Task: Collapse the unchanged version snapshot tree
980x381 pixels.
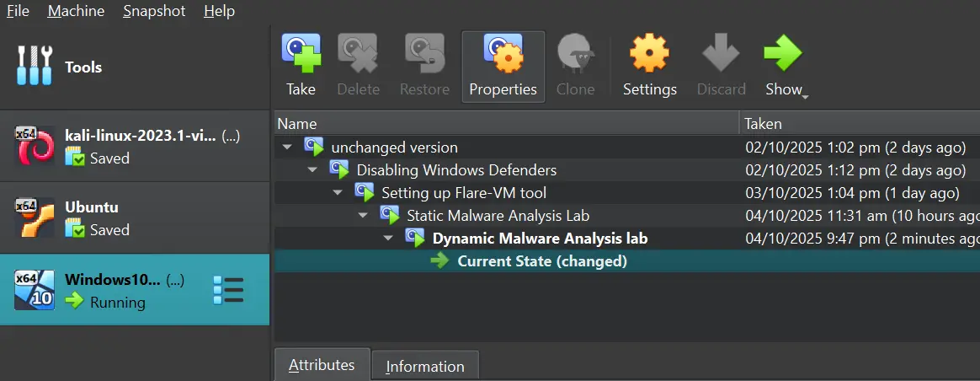Action: click(288, 148)
